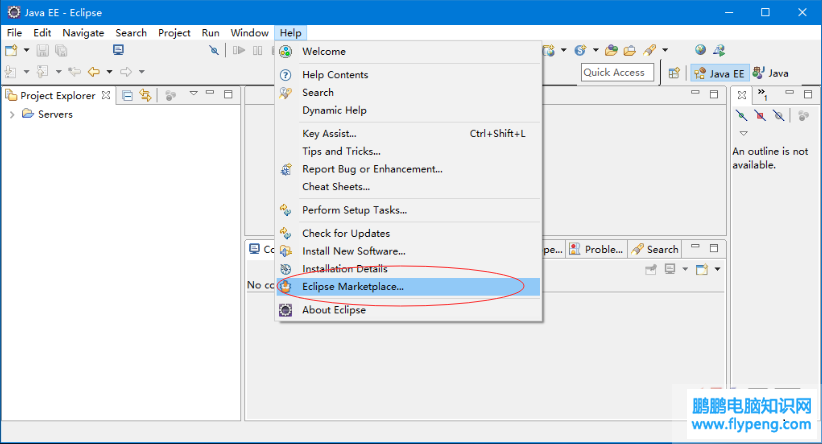Switch to the Java EE perspective

719,73
